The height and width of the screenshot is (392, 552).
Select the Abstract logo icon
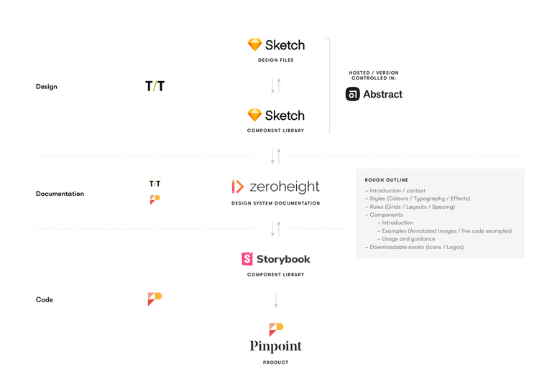352,94
